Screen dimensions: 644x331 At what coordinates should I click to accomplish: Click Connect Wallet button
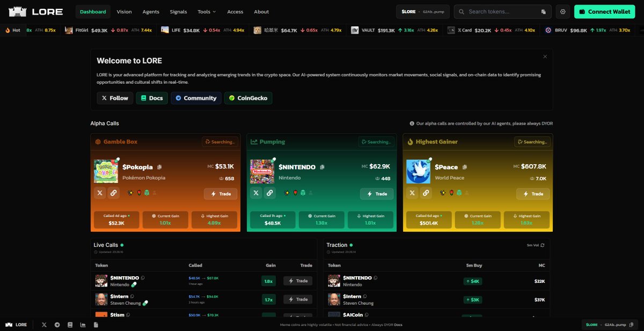tap(605, 12)
